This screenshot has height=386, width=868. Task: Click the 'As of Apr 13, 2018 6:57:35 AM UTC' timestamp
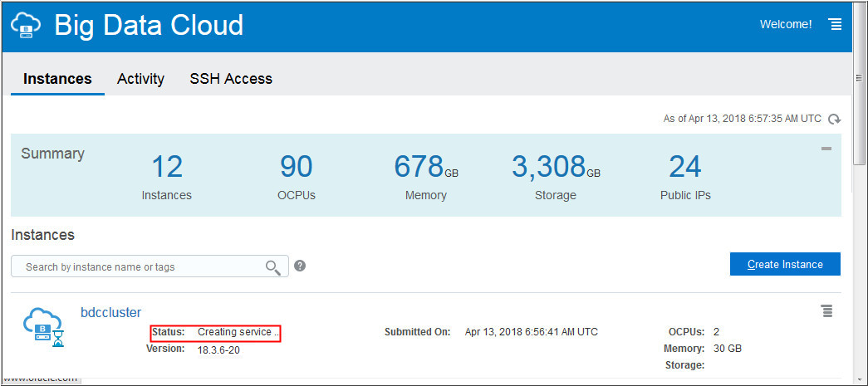tap(743, 119)
